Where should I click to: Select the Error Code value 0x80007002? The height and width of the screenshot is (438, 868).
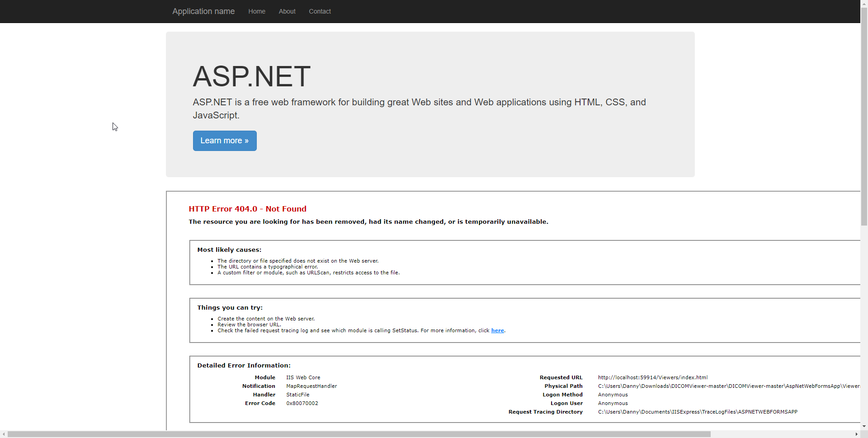pyautogui.click(x=302, y=403)
